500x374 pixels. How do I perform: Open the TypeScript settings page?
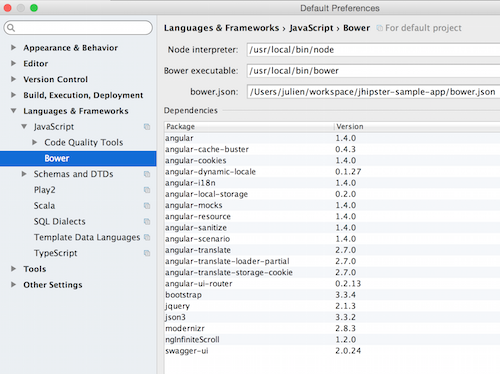[55, 253]
